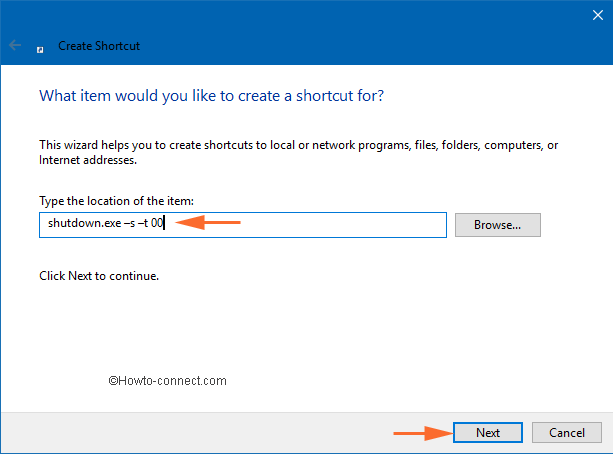
Task: Close the Create Shortcut dialog
Action: pyautogui.click(x=597, y=15)
